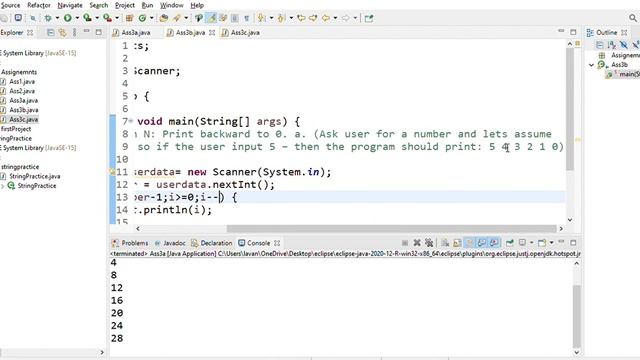Screen dimensions: 640x360
Task: Open the Coverage dropdown arrow
Action: click(97, 18)
